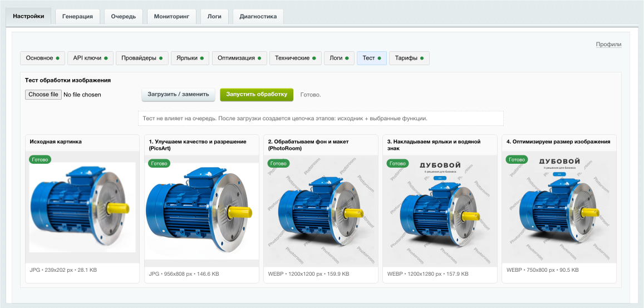Click Готово badge on PicsArt stage
This screenshot has width=644, height=308.
pyautogui.click(x=159, y=163)
